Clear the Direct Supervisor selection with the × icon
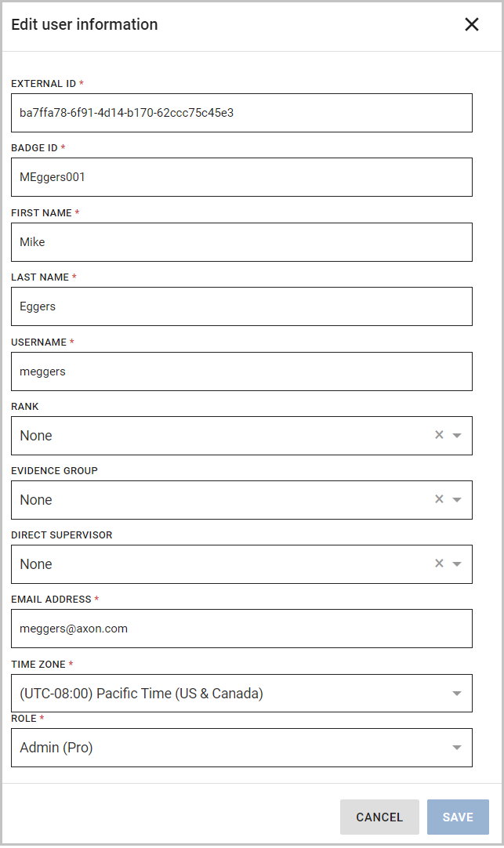Viewport: 504px width, 848px height. pyautogui.click(x=438, y=564)
